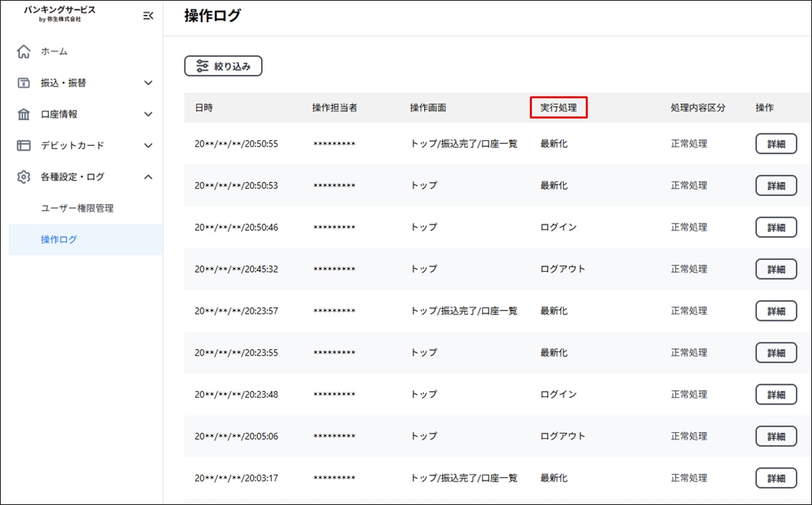Click the デビットカード card icon
This screenshot has width=812, height=505.
point(24,145)
